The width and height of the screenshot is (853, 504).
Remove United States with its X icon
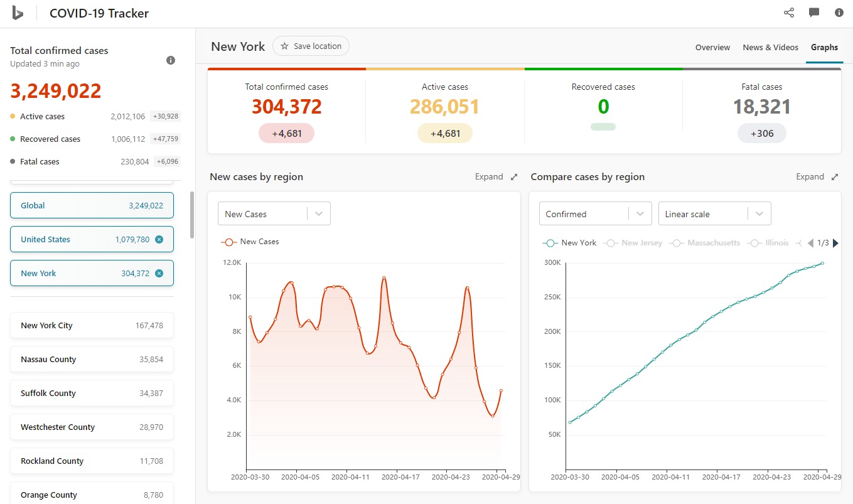click(x=159, y=239)
